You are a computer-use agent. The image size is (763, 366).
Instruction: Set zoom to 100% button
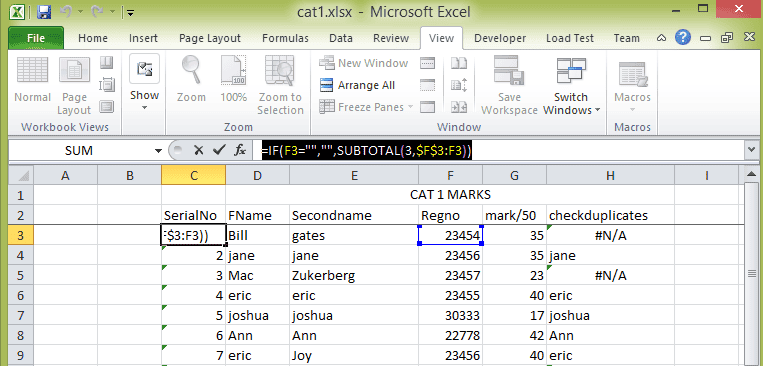233,79
